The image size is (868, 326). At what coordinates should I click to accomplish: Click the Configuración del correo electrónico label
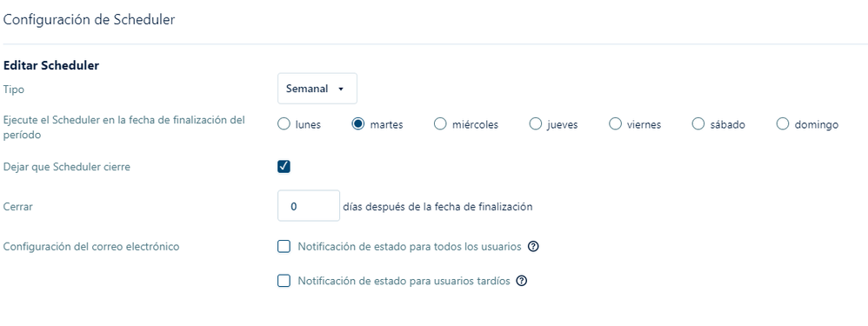point(91,247)
